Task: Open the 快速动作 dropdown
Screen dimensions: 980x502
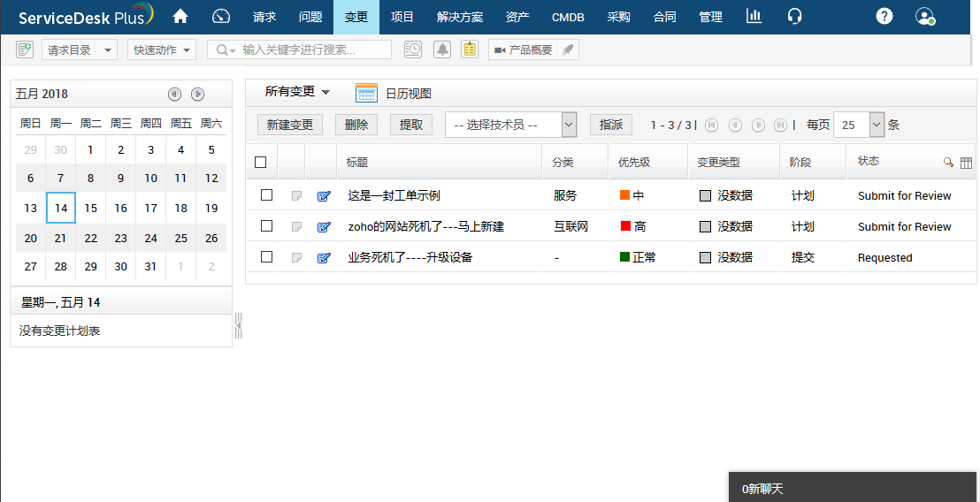Action: click(162, 50)
